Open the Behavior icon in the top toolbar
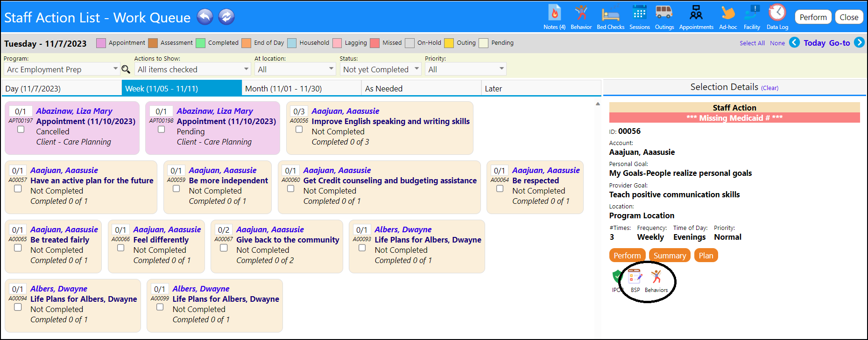868x340 pixels. (x=581, y=17)
